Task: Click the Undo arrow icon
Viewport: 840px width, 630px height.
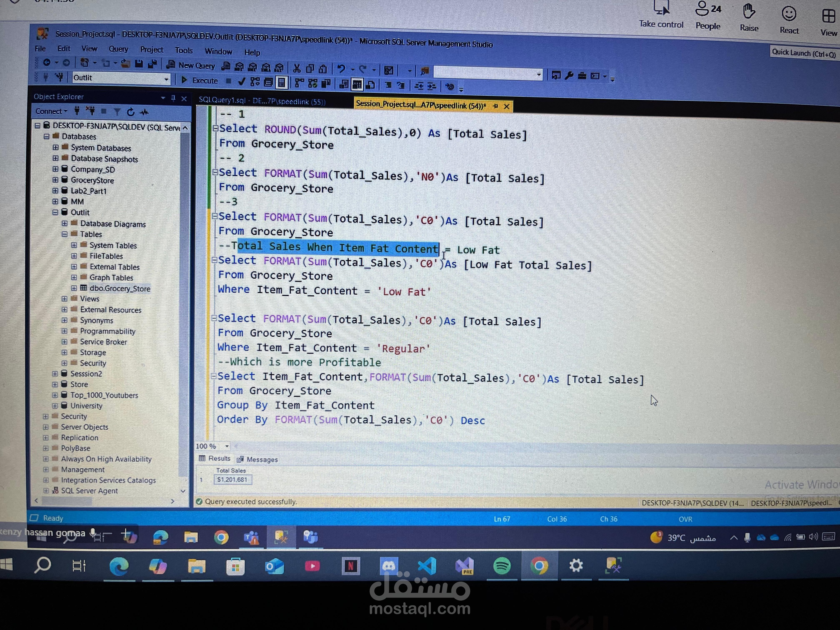Action: pos(341,69)
